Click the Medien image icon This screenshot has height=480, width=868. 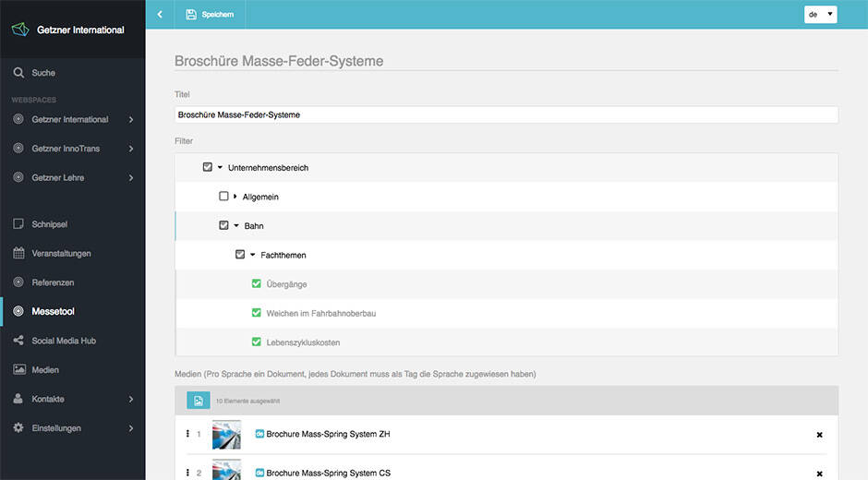pyautogui.click(x=18, y=370)
